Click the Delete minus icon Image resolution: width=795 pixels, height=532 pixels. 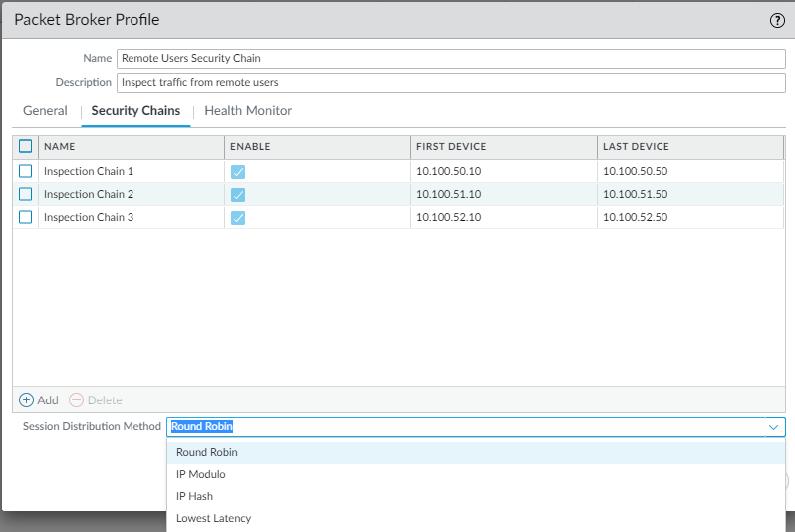(76, 399)
